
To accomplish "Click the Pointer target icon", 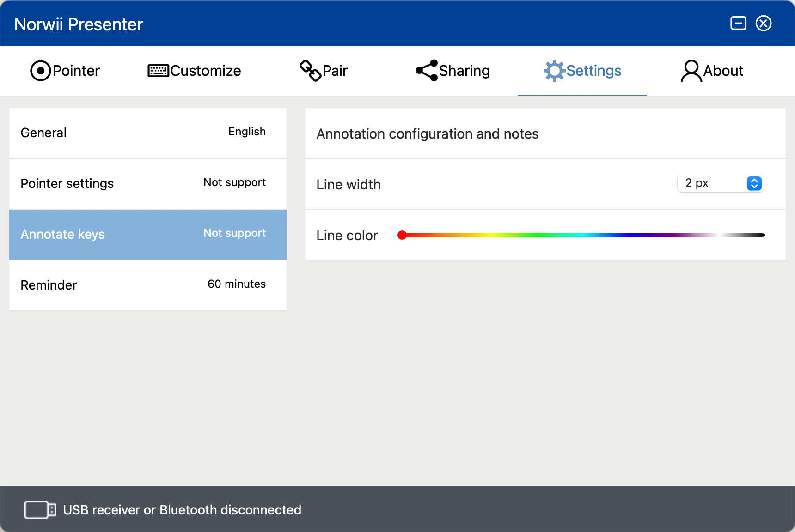I will [x=41, y=71].
